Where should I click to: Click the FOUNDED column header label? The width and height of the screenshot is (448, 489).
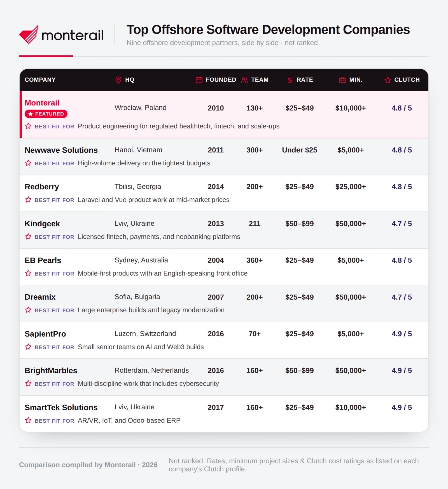click(x=221, y=80)
